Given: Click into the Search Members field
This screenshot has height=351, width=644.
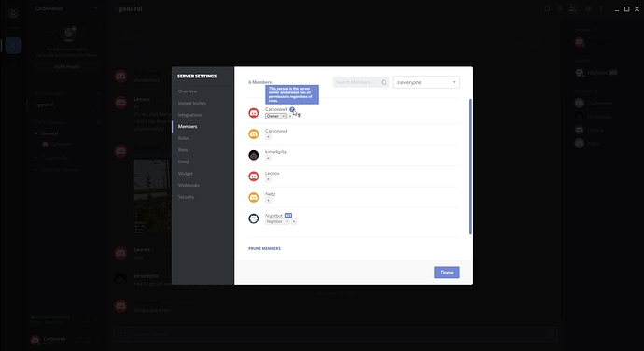Looking at the screenshot, I should pos(356,82).
